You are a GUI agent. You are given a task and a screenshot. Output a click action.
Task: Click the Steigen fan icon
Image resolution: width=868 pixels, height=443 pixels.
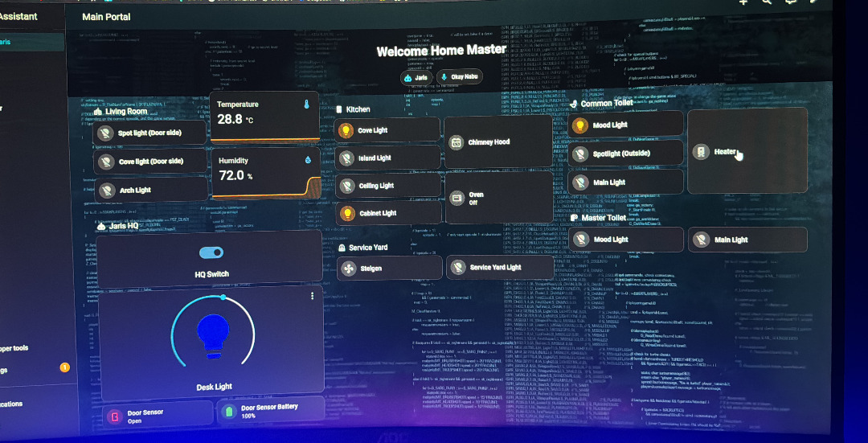click(x=348, y=269)
